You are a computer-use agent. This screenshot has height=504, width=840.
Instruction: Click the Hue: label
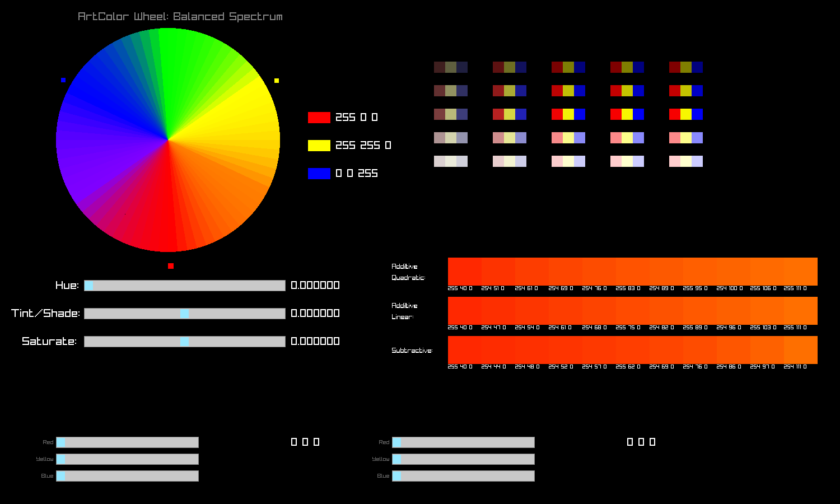(x=67, y=286)
